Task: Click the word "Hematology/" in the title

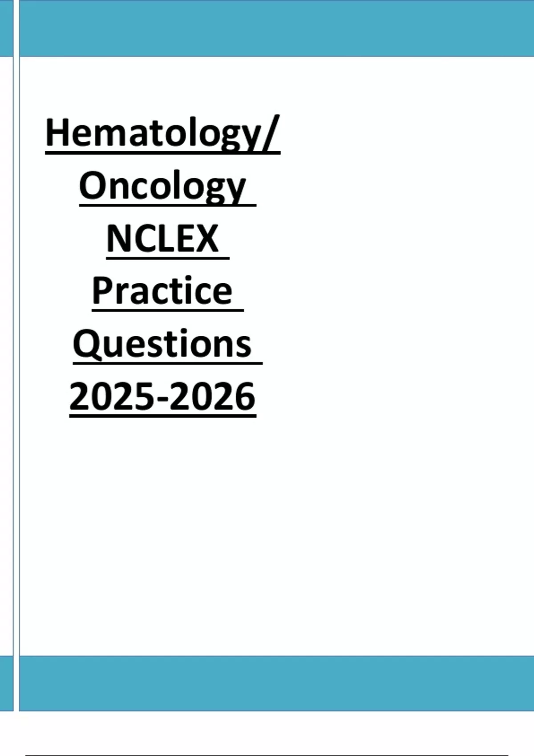Action: point(162,133)
